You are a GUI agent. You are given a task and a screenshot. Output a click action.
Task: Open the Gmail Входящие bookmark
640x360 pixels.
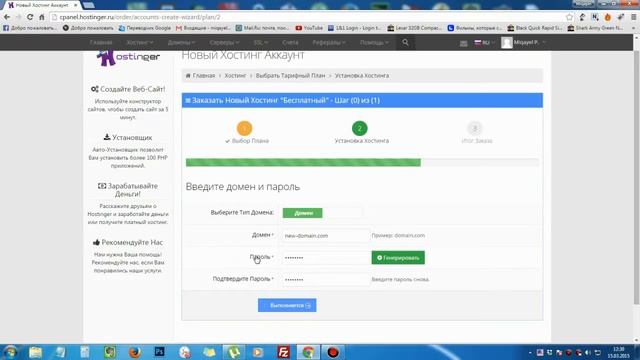point(203,28)
